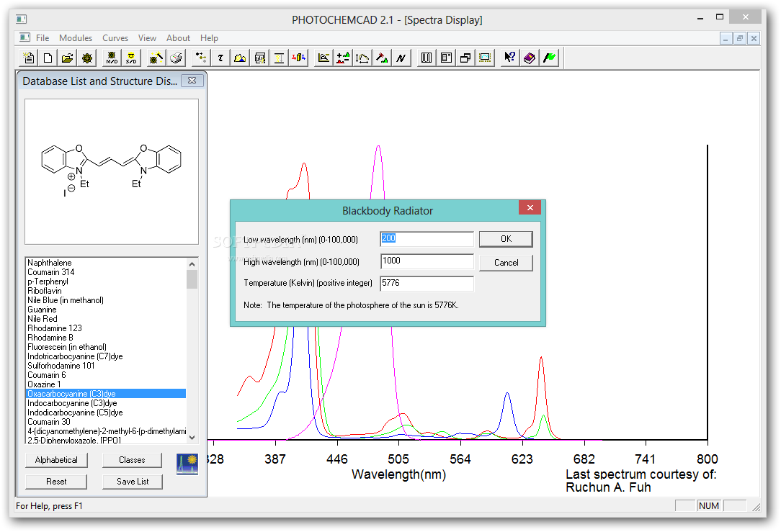Close the Blackbody Radiator dialog
This screenshot has height=532, width=781.
tap(530, 207)
